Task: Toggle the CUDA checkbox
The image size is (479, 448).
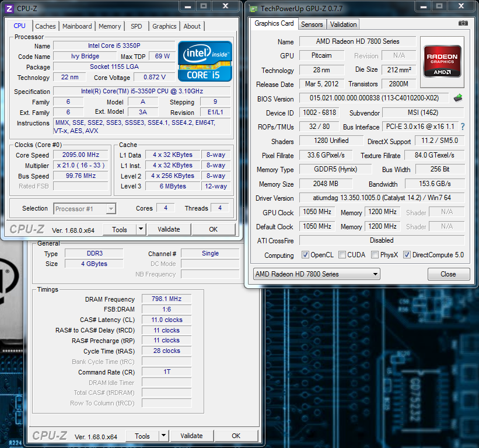Action: click(x=342, y=255)
